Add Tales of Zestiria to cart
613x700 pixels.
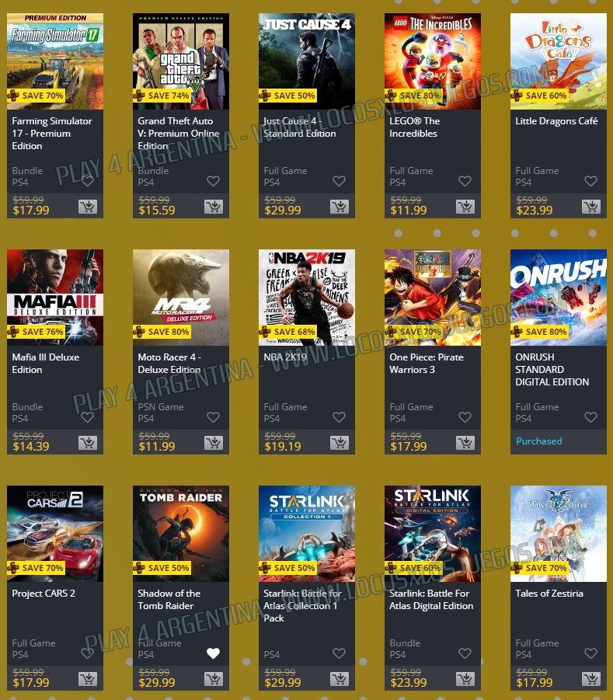(591, 679)
